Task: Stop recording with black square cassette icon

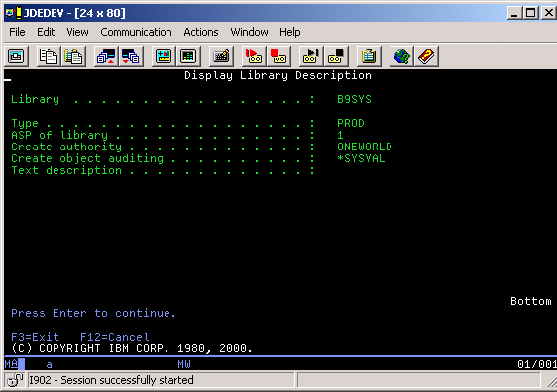Action: 336,56
